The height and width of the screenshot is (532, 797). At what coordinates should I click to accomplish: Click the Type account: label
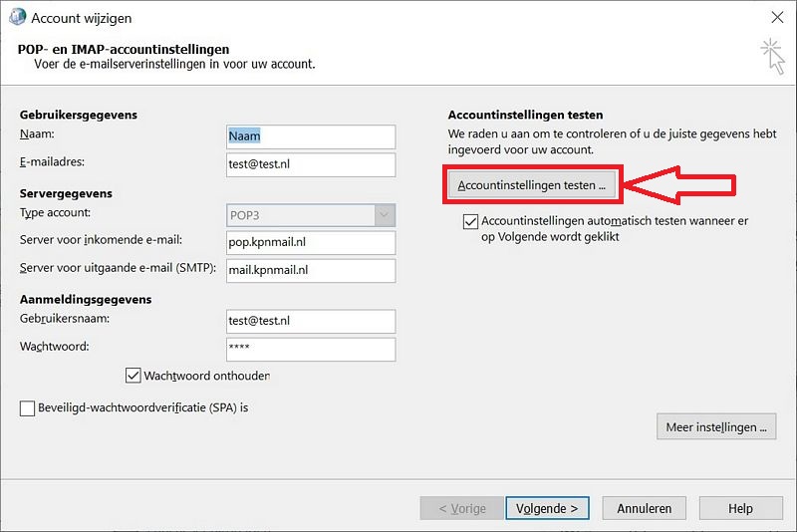tap(55, 213)
